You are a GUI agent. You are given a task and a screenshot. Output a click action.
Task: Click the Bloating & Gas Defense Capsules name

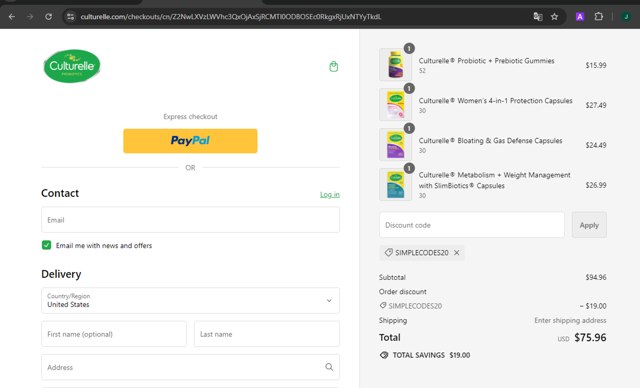[x=491, y=141]
